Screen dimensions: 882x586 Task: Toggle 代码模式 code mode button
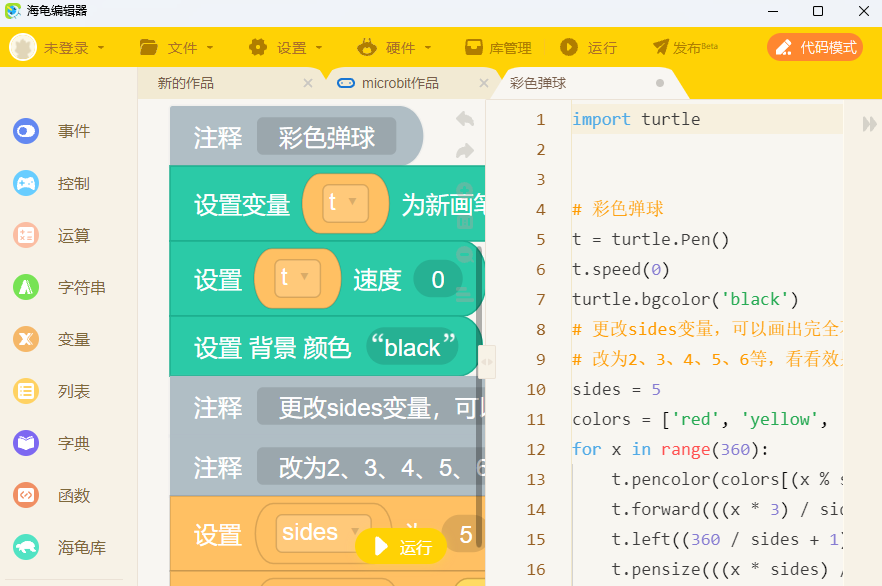point(815,47)
